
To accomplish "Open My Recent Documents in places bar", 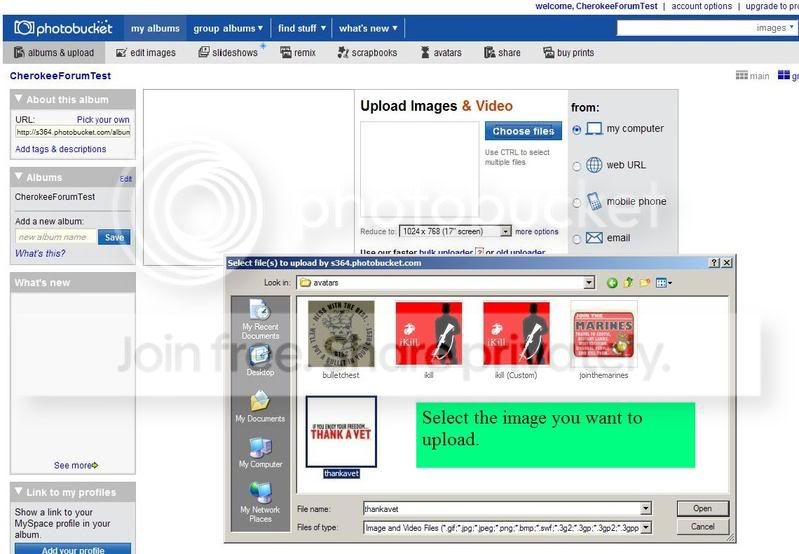I will [260, 319].
